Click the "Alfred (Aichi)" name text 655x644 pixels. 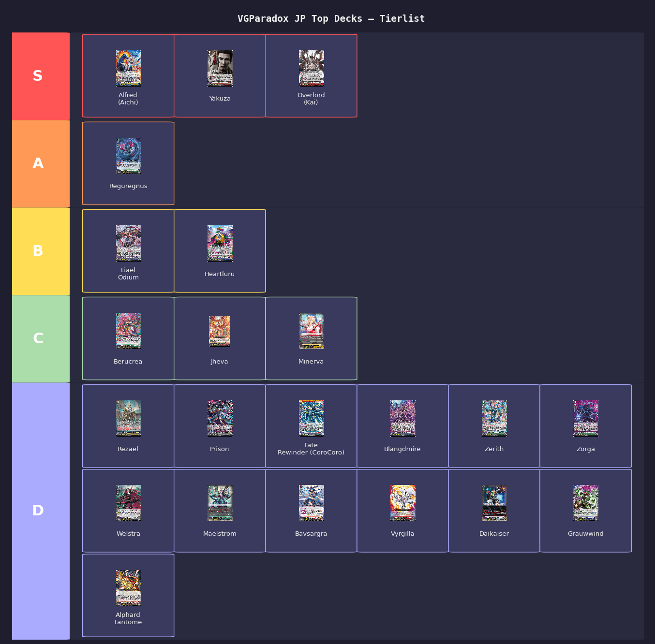click(128, 99)
